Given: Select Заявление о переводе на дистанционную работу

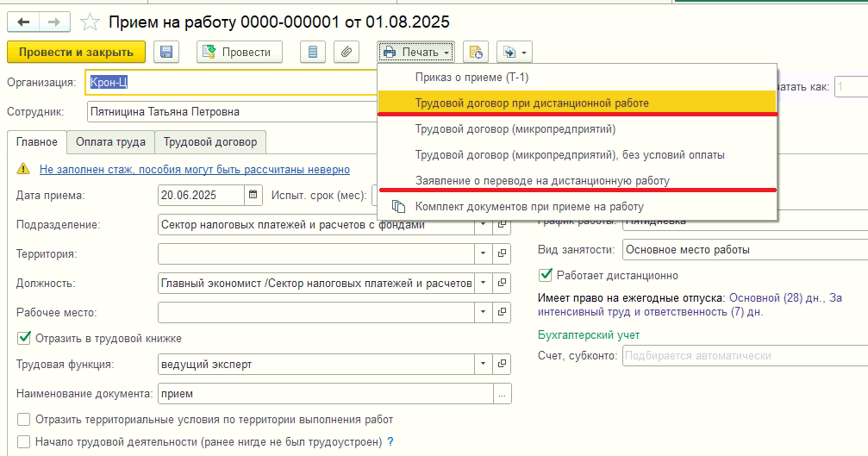Looking at the screenshot, I should pyautogui.click(x=577, y=180).
